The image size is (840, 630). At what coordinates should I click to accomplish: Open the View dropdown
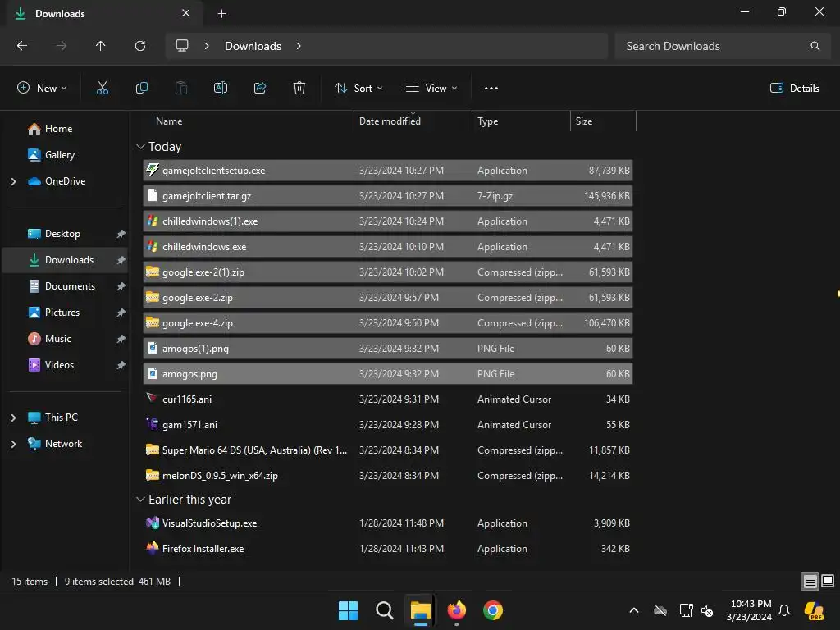tap(431, 89)
